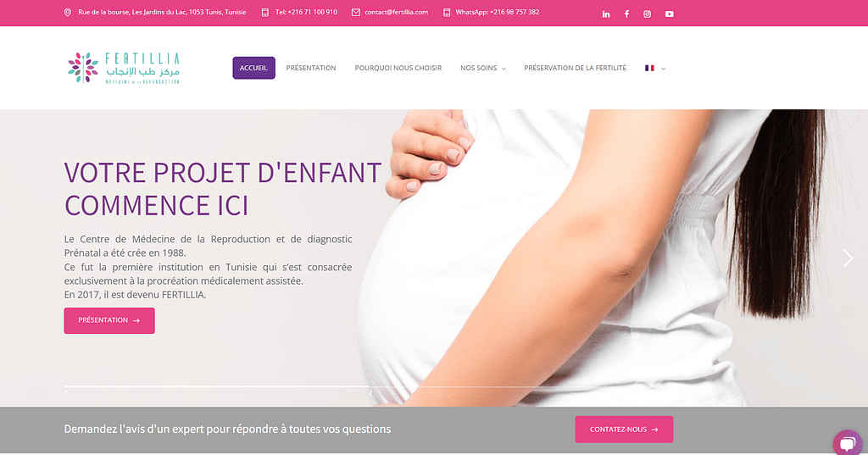Click the envelope icon next to contact email

coord(355,12)
